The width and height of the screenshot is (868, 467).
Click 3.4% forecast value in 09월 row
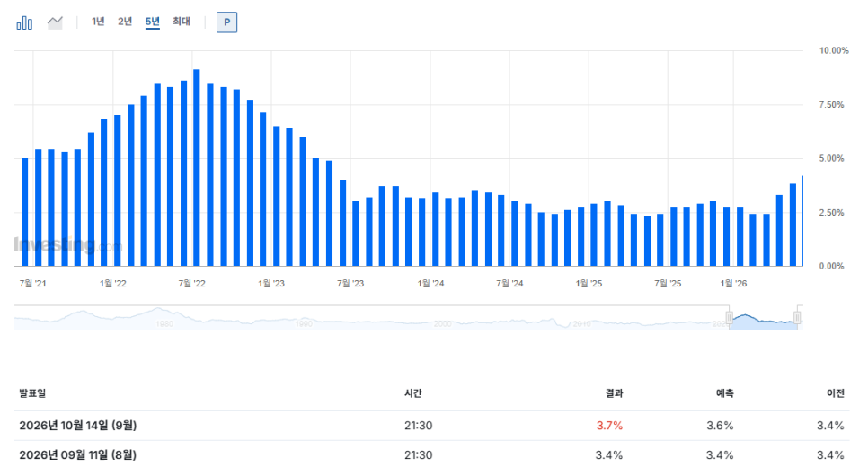coord(720,454)
